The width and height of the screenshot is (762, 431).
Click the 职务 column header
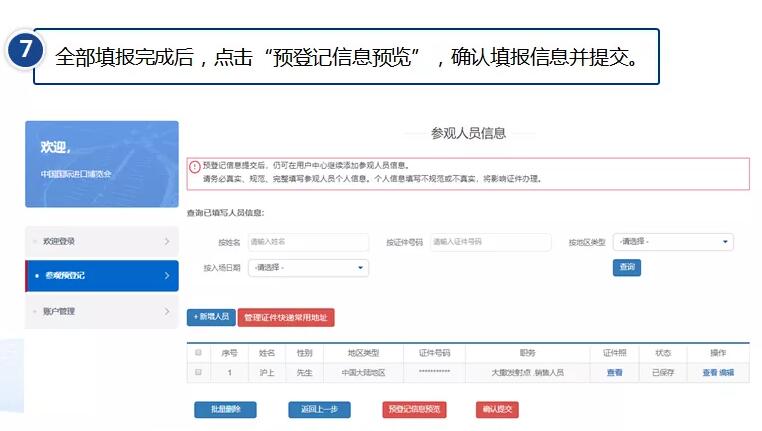click(527, 353)
